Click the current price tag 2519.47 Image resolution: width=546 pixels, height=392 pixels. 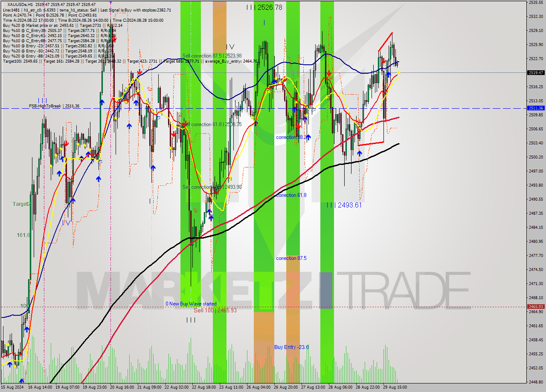[x=536, y=73]
